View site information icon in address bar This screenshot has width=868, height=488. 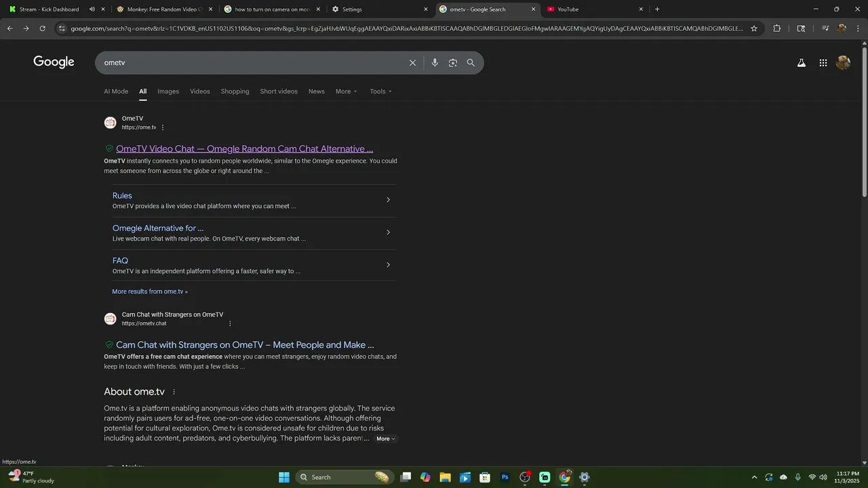pyautogui.click(x=62, y=28)
